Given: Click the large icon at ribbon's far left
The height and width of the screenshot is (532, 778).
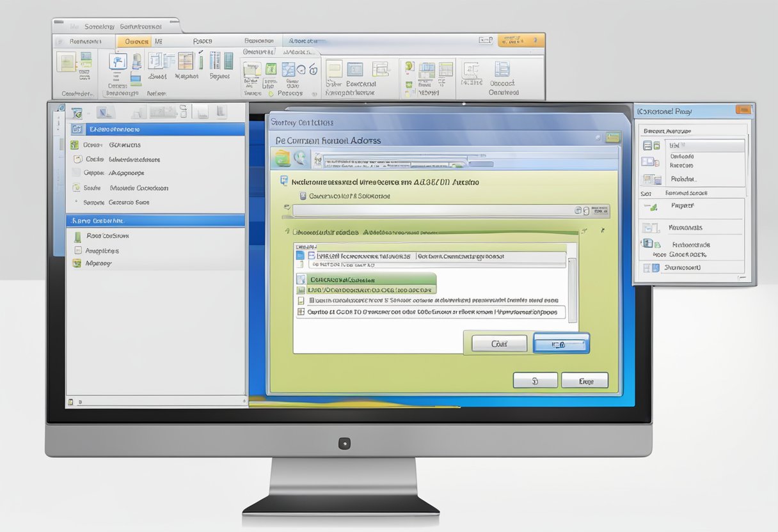Looking at the screenshot, I should [x=67, y=62].
